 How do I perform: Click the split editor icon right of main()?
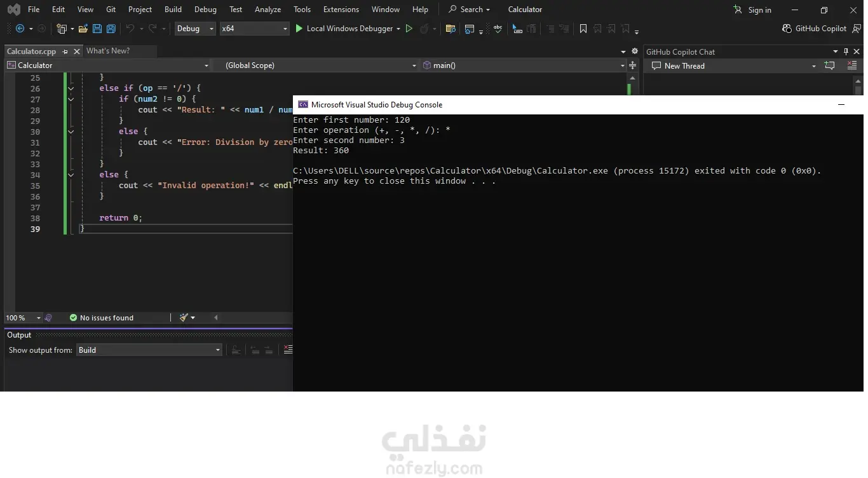pyautogui.click(x=632, y=65)
